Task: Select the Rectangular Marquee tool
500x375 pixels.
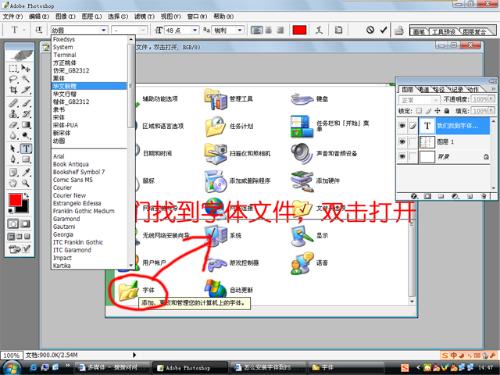Action: (13, 69)
